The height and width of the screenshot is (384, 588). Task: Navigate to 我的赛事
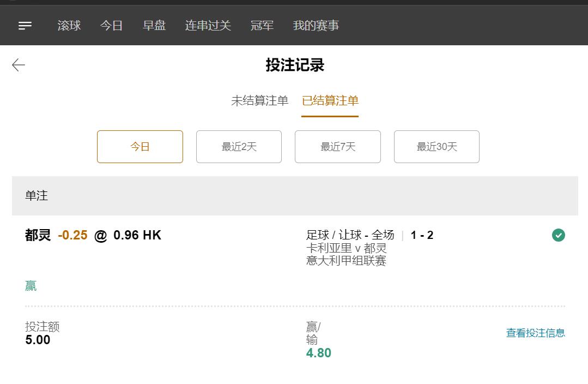click(316, 26)
